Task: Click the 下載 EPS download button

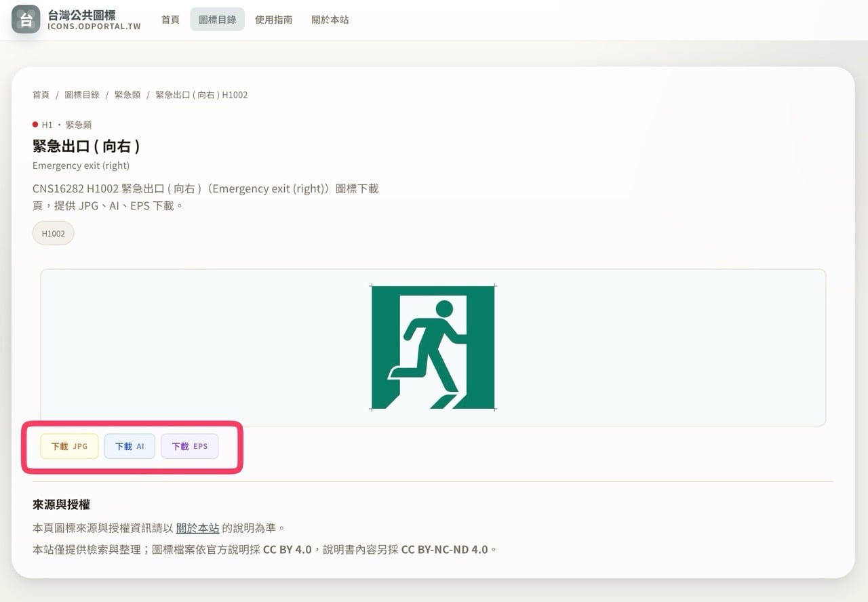Action: [189, 446]
